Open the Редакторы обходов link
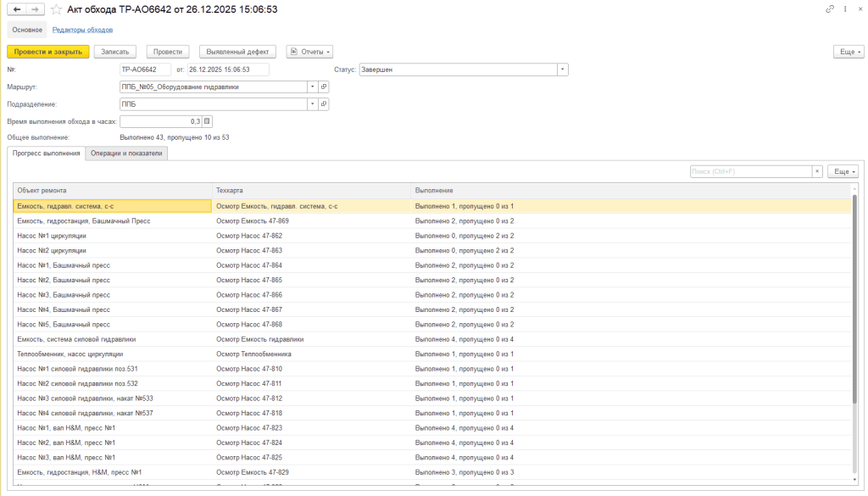 pos(82,30)
